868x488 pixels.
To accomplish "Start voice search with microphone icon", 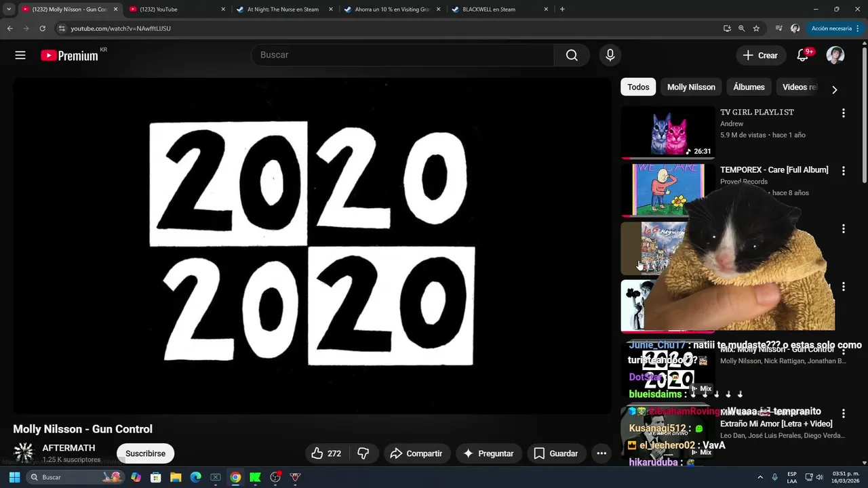I will [610, 55].
